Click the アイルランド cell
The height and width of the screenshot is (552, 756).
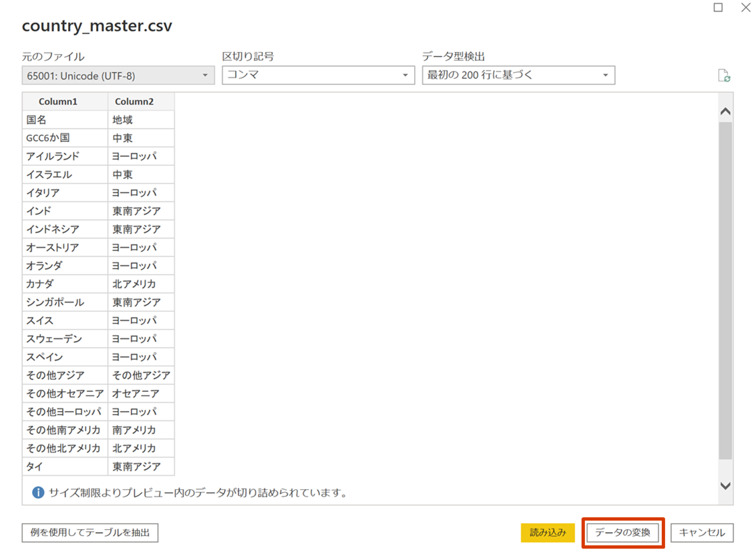65,157
